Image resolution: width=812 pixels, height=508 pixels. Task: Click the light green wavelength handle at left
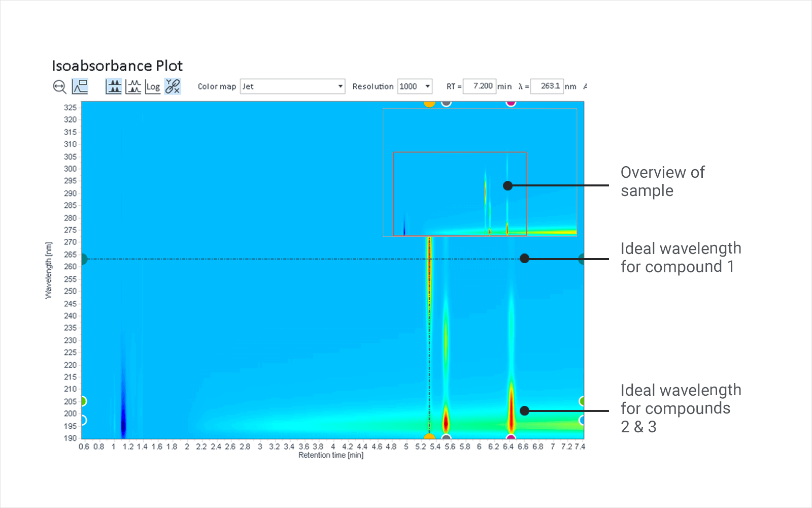(83, 401)
